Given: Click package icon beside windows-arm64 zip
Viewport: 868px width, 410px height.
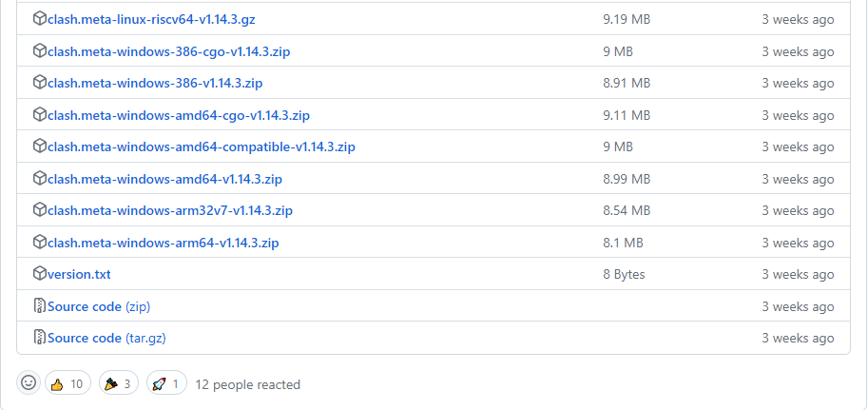Looking at the screenshot, I should click(x=40, y=242).
